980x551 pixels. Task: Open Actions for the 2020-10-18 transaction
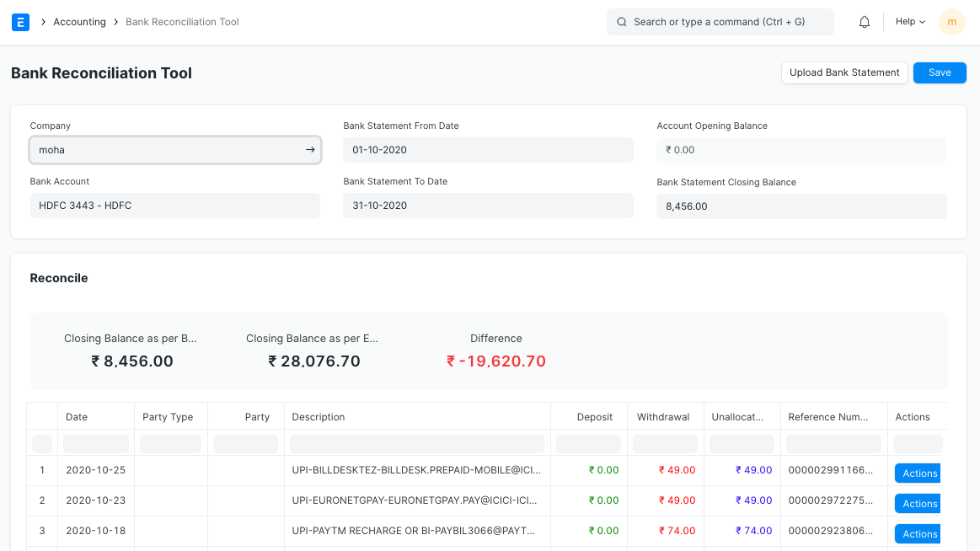pos(917,534)
